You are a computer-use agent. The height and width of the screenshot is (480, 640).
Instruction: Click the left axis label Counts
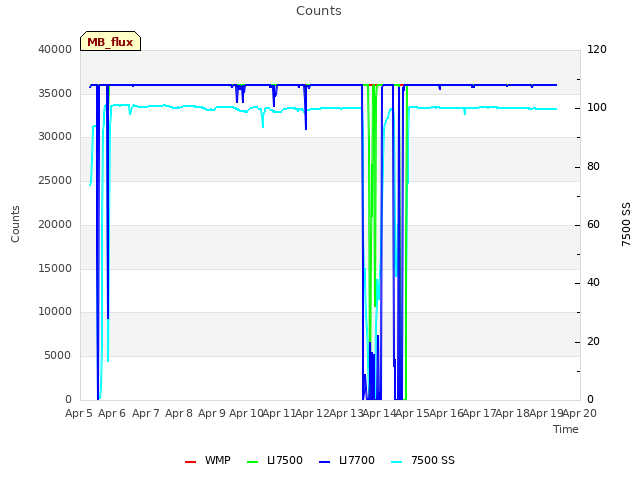pyautogui.click(x=15, y=224)
